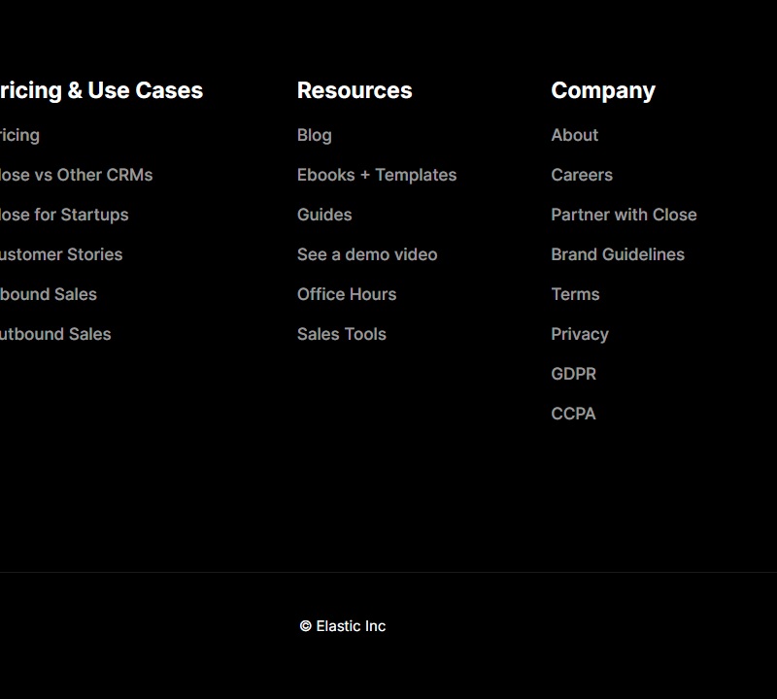Open the Sales Tools link

click(x=341, y=334)
